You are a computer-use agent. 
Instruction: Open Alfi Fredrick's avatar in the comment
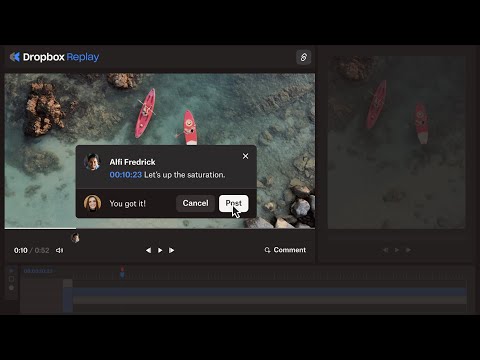(92, 162)
